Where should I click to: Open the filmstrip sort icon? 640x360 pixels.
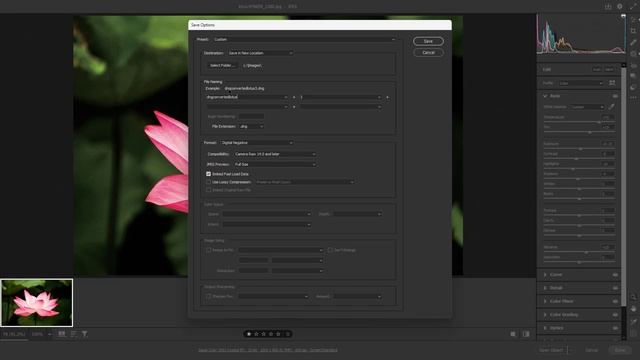(73, 334)
